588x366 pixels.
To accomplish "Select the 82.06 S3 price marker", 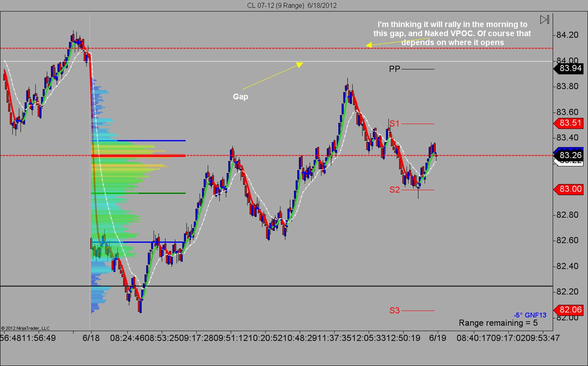I will coord(569,310).
